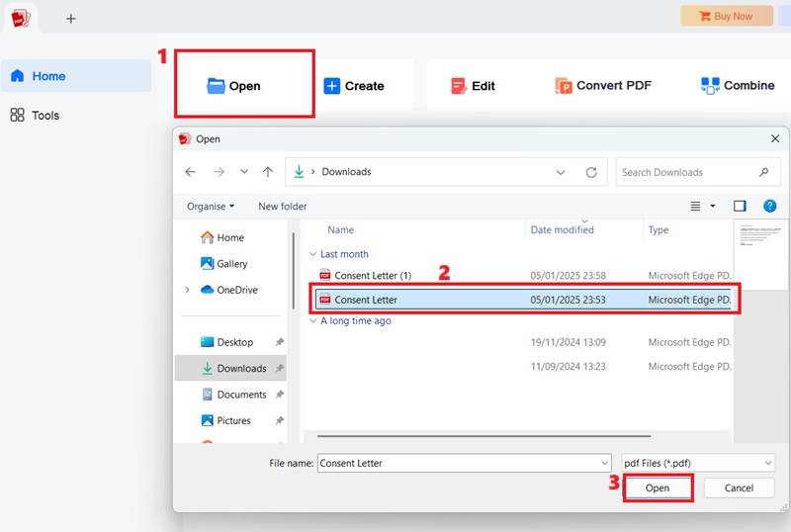Refresh the Downloads folder listing

coord(591,172)
